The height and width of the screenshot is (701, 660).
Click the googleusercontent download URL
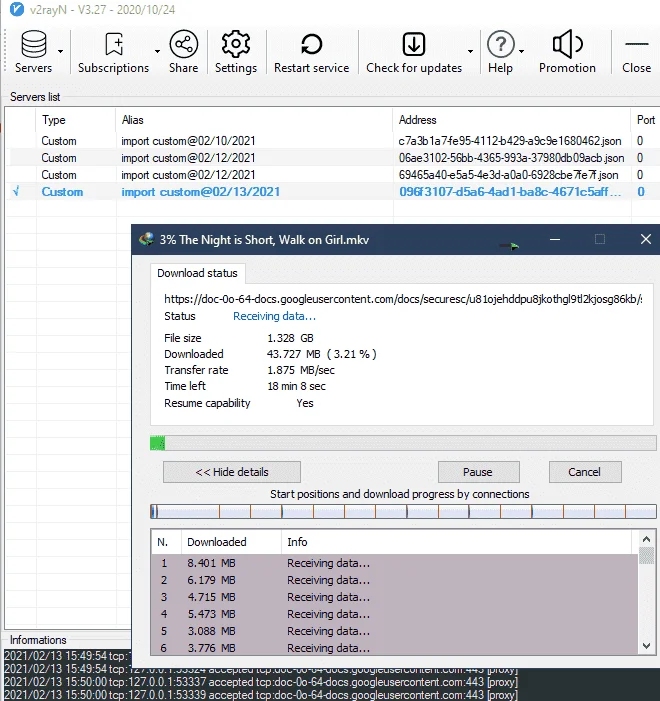tap(403, 299)
